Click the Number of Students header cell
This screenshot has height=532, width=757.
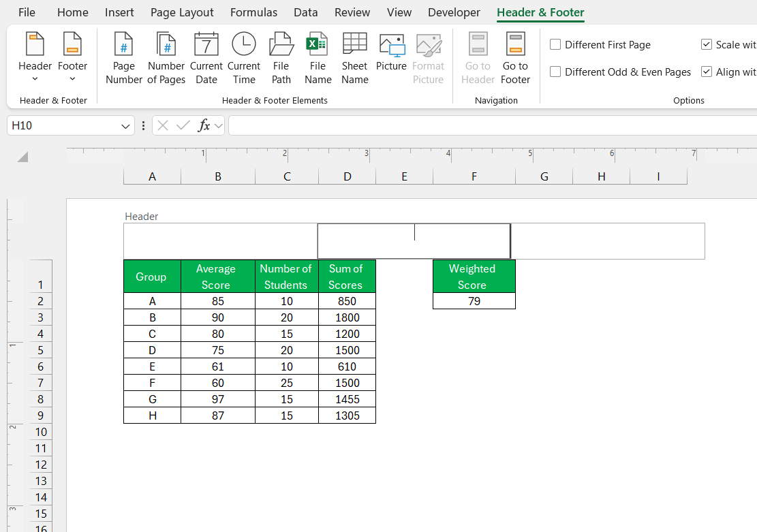(287, 277)
